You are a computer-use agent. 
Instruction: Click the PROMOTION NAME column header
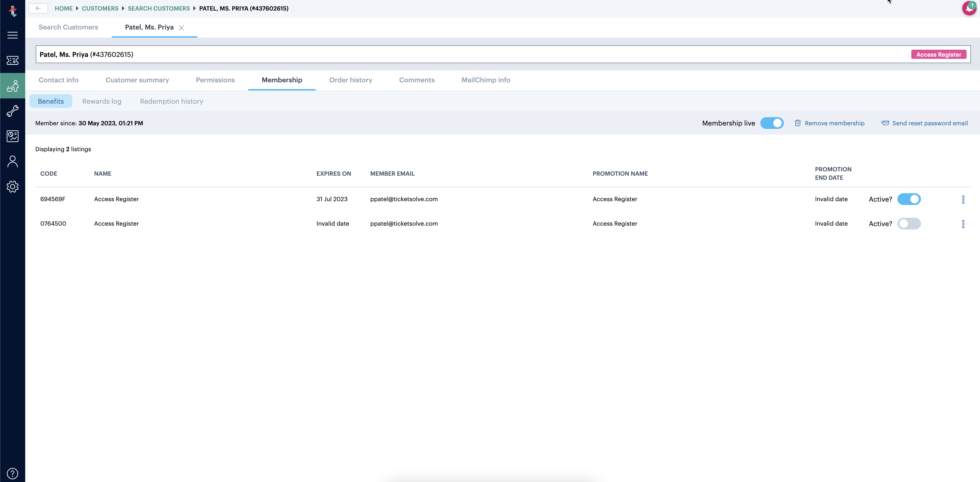[620, 174]
